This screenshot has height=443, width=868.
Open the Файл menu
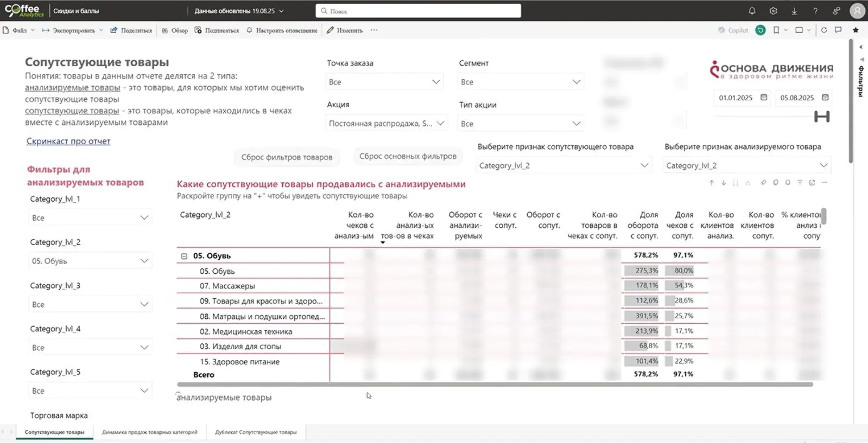(19, 30)
